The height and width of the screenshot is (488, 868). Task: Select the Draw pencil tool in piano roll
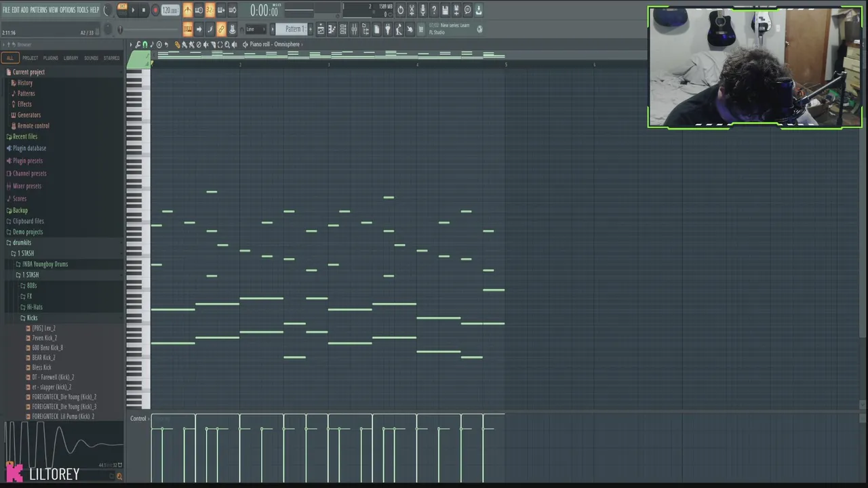[177, 44]
